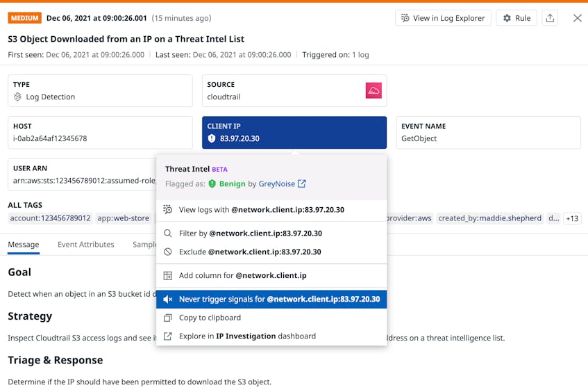Click the IP Investigation external link icon
This screenshot has height=392, width=588.
(x=167, y=336)
